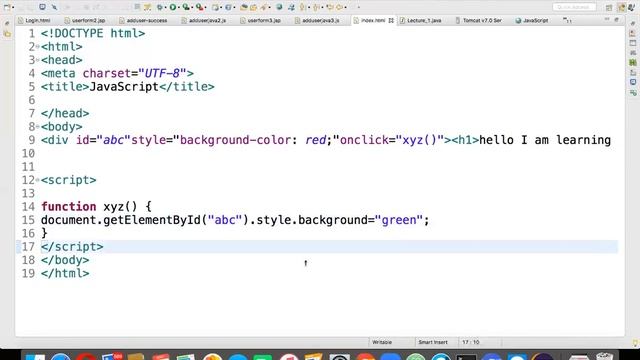The image size is (640, 360).
Task: Click the folder icon in left trim bar
Action: (7, 34)
